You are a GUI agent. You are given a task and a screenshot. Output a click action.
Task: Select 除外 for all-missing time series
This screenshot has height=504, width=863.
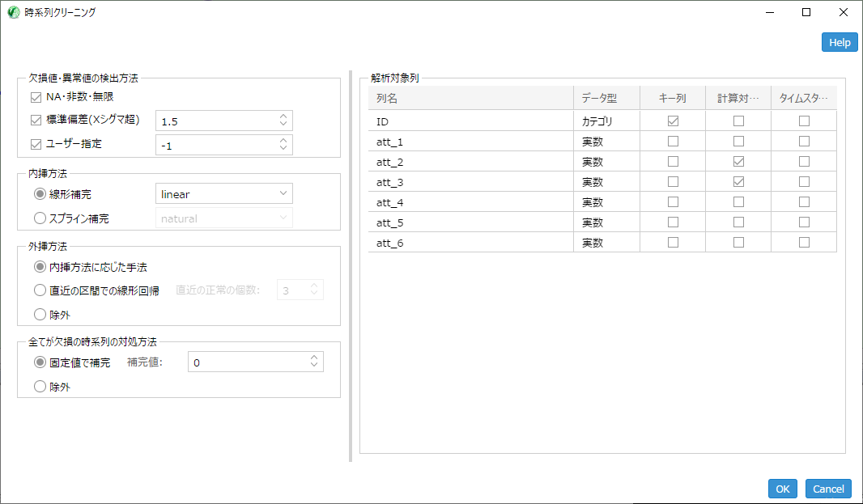pyautogui.click(x=40, y=387)
